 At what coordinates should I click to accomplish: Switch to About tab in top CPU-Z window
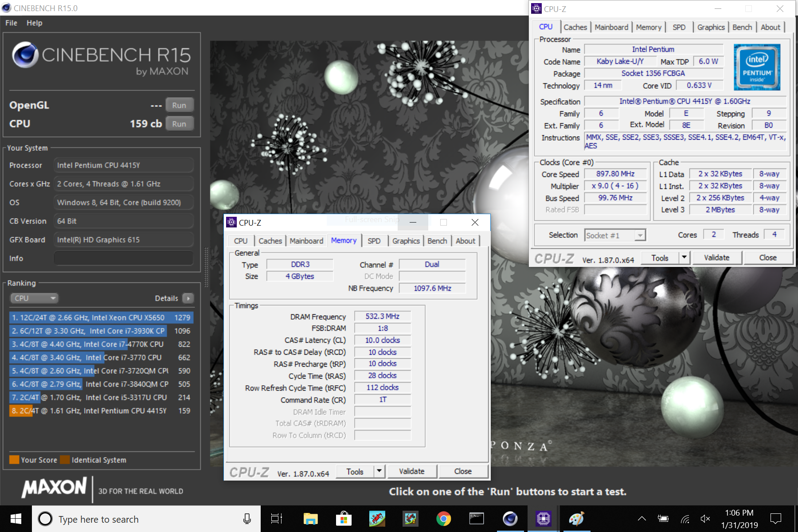[x=771, y=27]
